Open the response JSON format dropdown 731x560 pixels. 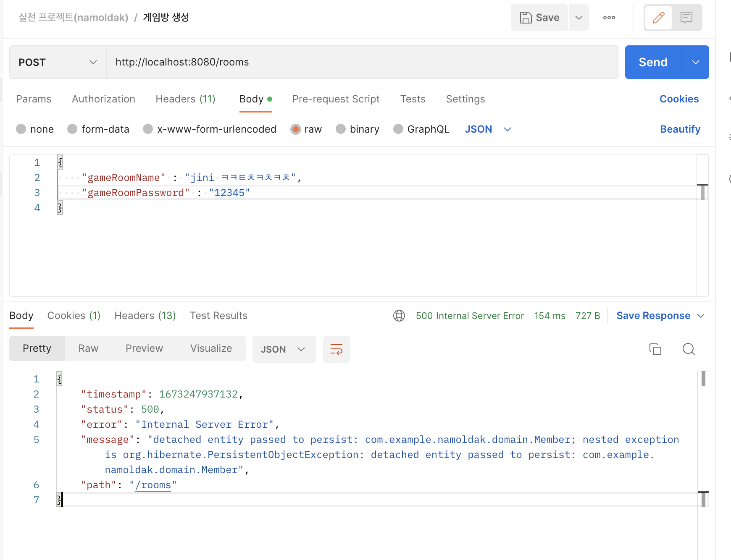[284, 349]
